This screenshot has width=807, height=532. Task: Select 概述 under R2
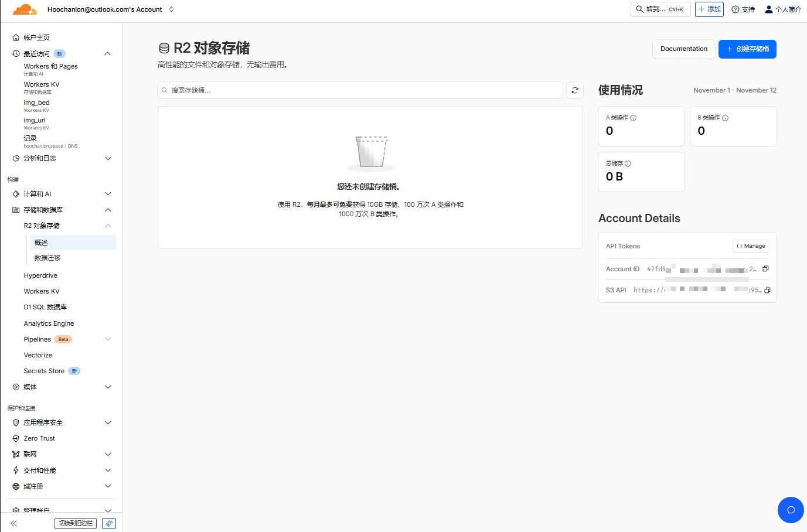tap(73, 243)
